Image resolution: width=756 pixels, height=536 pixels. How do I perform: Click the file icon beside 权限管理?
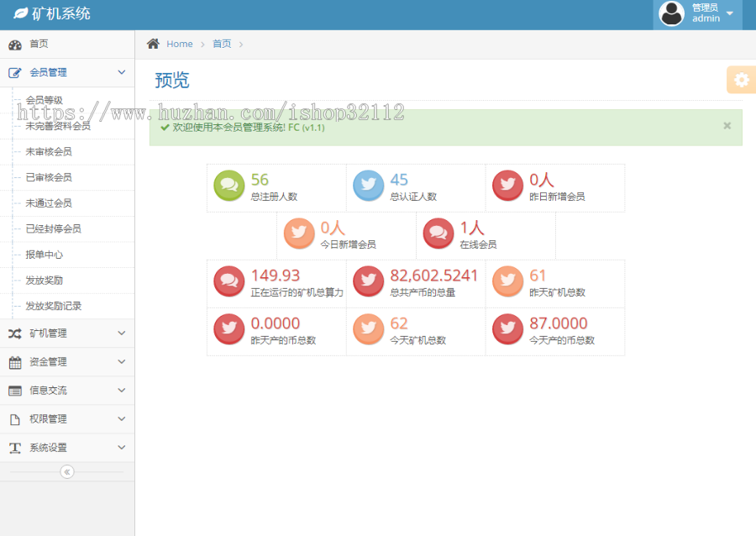[x=15, y=419]
